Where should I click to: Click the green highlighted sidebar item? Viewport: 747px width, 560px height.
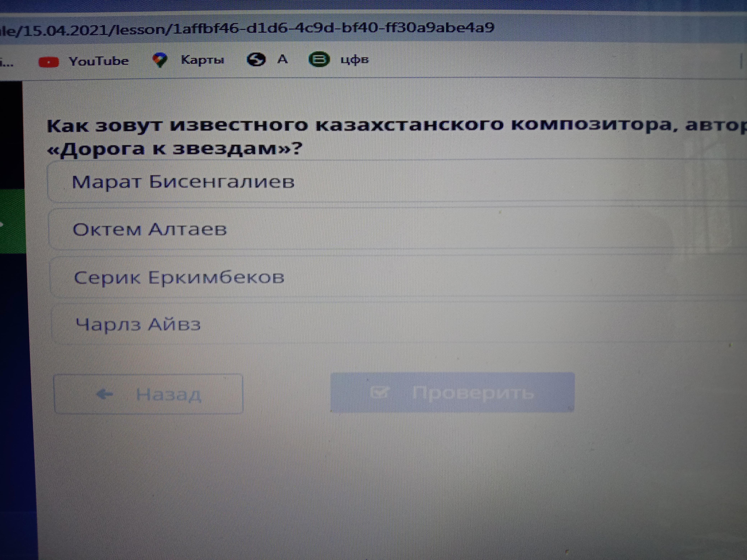click(x=12, y=221)
